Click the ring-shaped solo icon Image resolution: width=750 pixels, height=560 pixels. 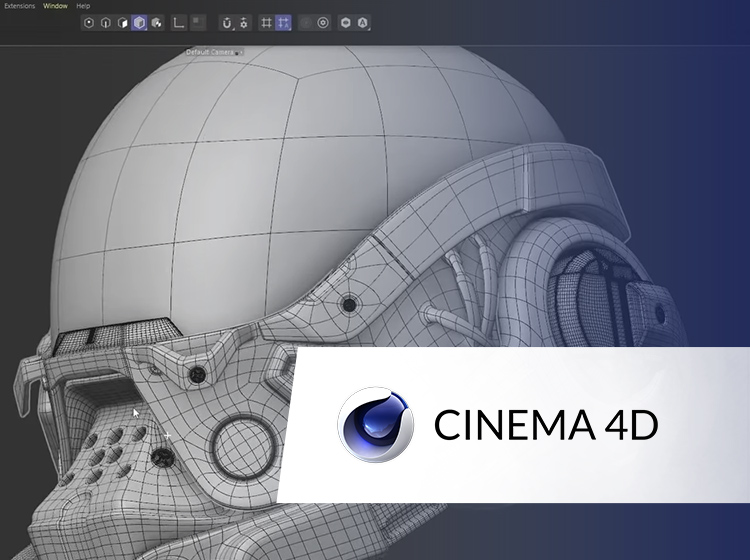pyautogui.click(x=323, y=22)
